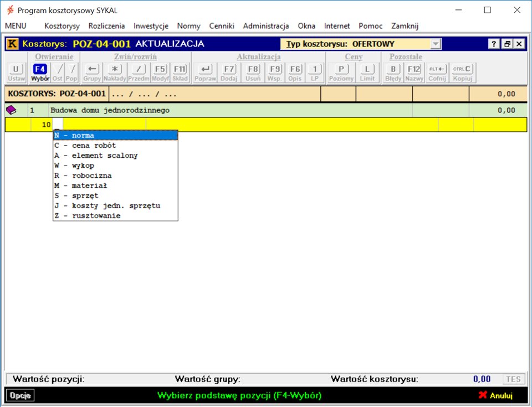Click the Ctrl C Kopiuj button
532x407 pixels.
click(x=462, y=73)
